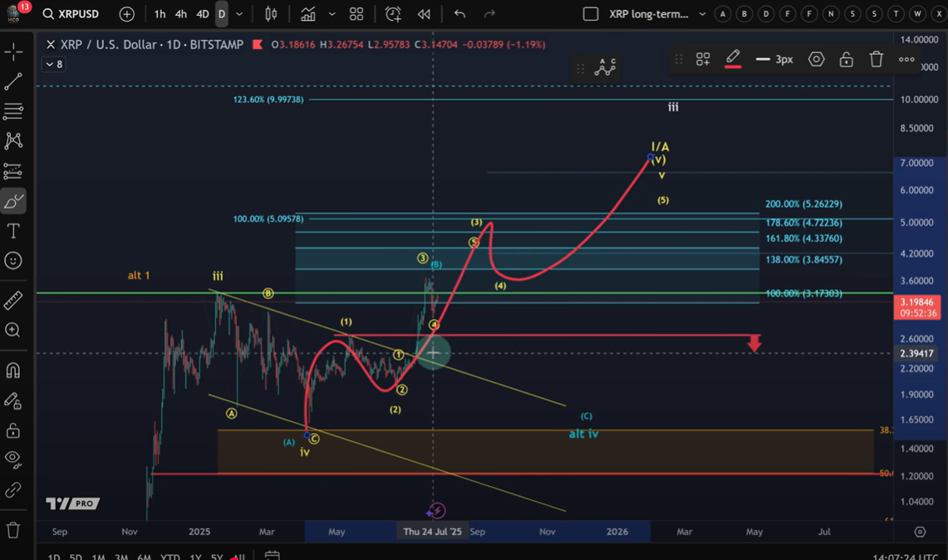Click the 2.39417 crosshair price label
This screenshot has width=948, height=560.
[916, 353]
